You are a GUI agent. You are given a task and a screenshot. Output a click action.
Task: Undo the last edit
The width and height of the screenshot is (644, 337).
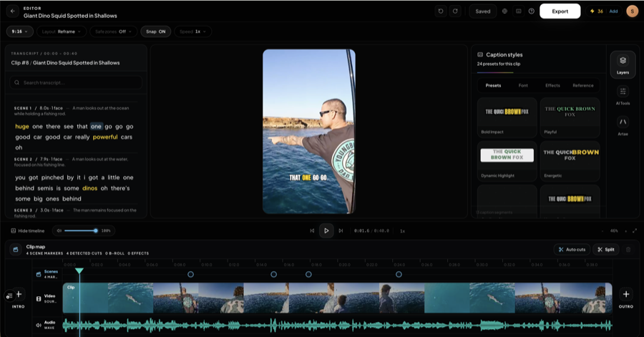tap(441, 11)
